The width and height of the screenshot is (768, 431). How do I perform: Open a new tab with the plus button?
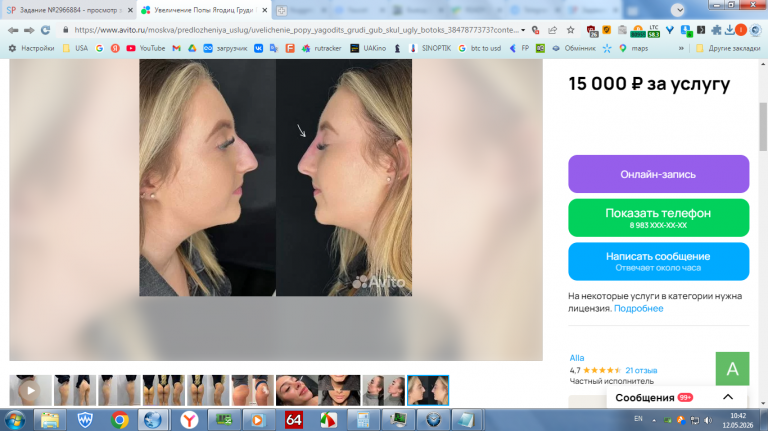point(281,10)
